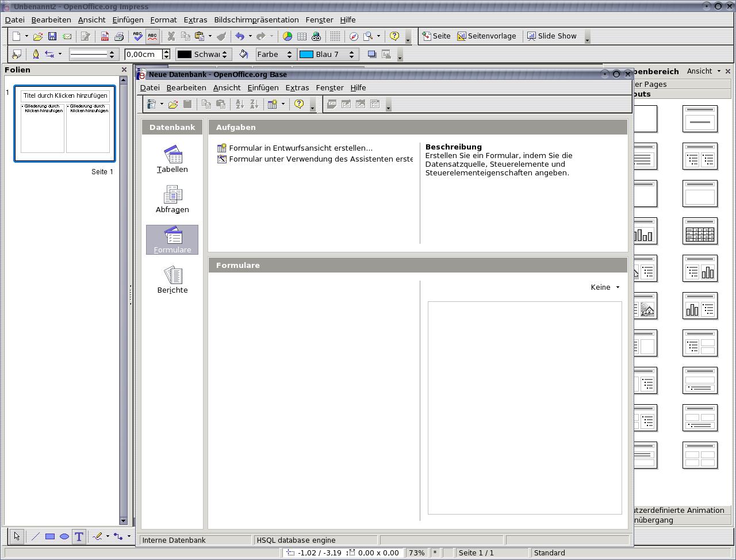Open the paste options dropdown arrow in Impress

pyautogui.click(x=210, y=36)
